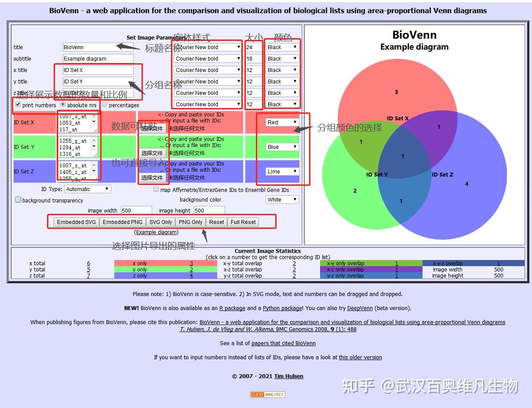Viewport: 532px width, 408px height.
Task: Open the Example diagram link
Action: pos(156,232)
